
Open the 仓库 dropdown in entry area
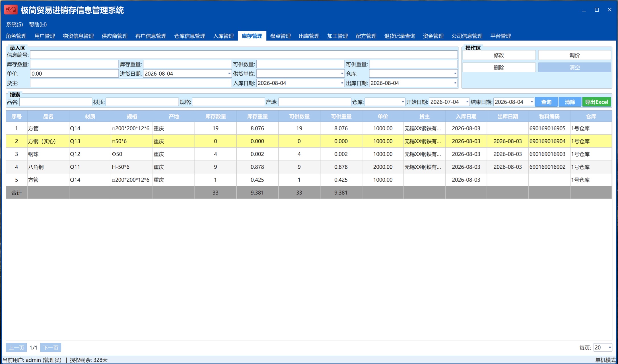tap(455, 74)
